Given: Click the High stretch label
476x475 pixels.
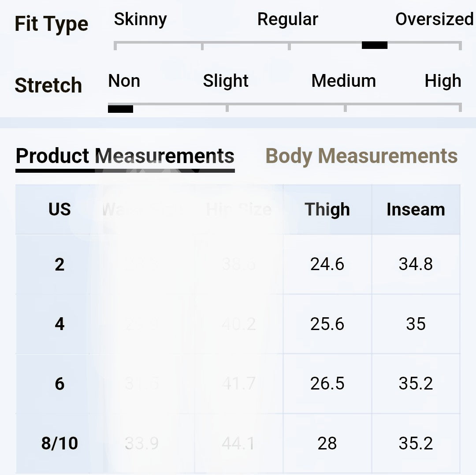Looking at the screenshot, I should coord(443,82).
